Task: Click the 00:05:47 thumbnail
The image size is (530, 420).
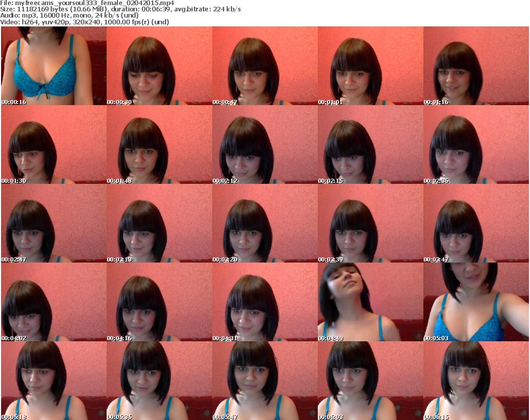Action: 264,381
